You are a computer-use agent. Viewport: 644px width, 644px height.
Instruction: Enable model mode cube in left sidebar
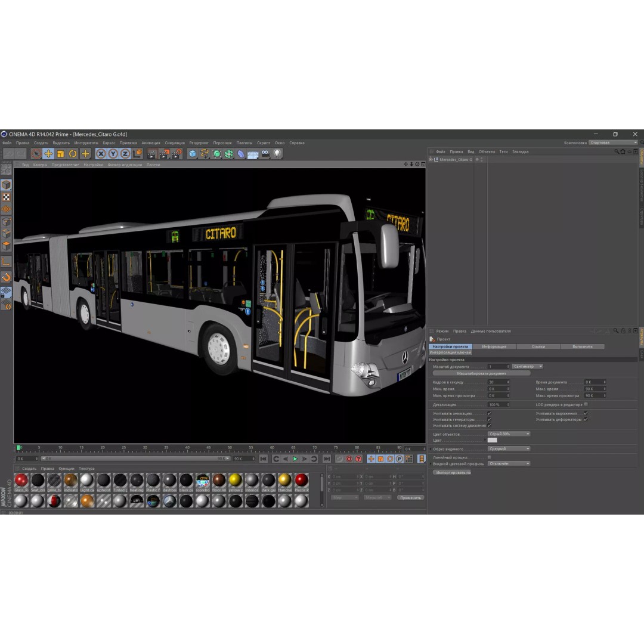click(x=6, y=185)
